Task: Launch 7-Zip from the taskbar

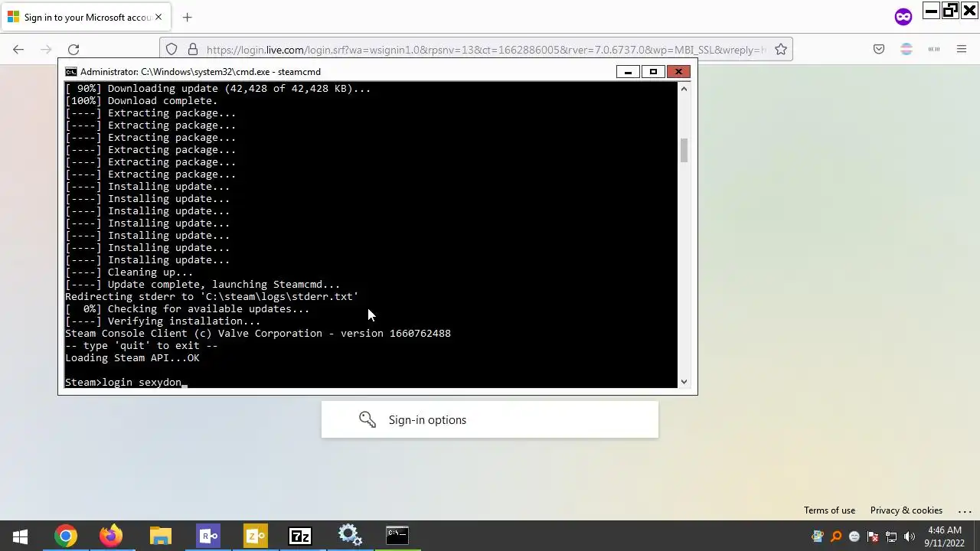Action: click(x=300, y=536)
